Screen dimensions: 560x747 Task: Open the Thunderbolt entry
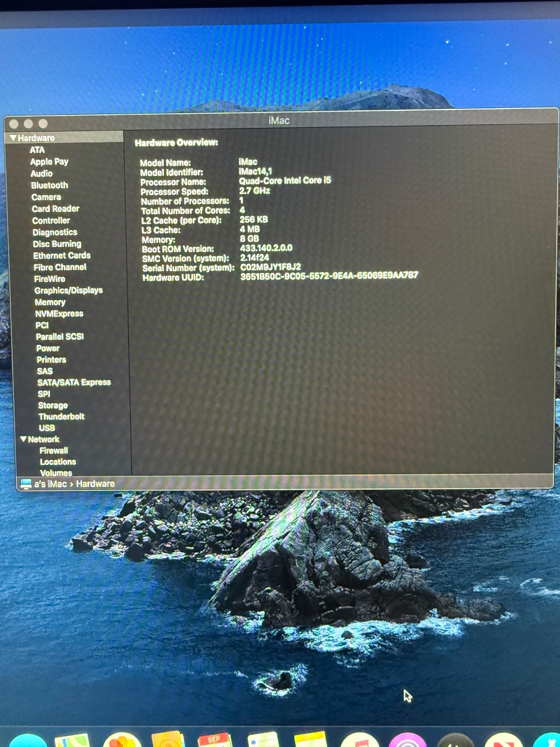point(62,416)
